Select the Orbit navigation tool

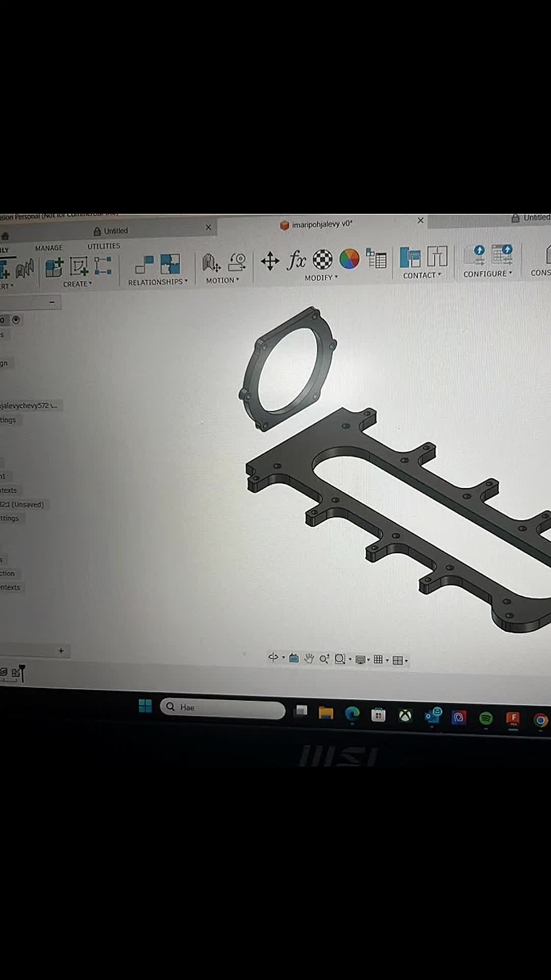coord(273,657)
